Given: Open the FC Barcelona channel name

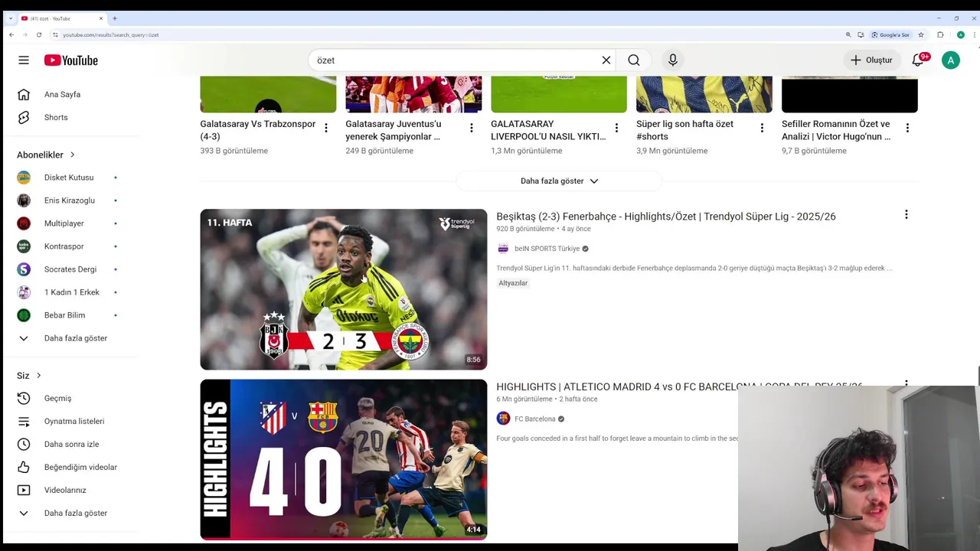Looking at the screenshot, I should [535, 419].
